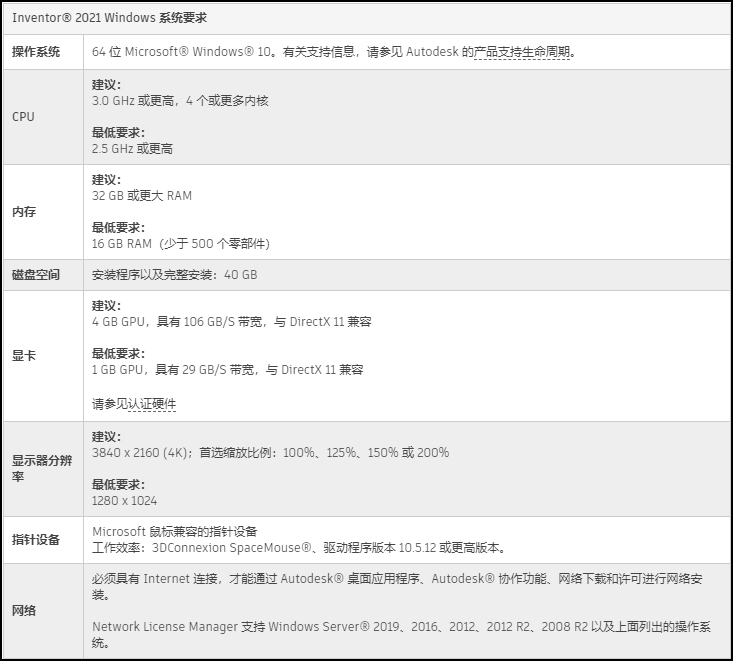The height and width of the screenshot is (661, 733).
Task: Select the CPU row header
Action: tap(23, 117)
